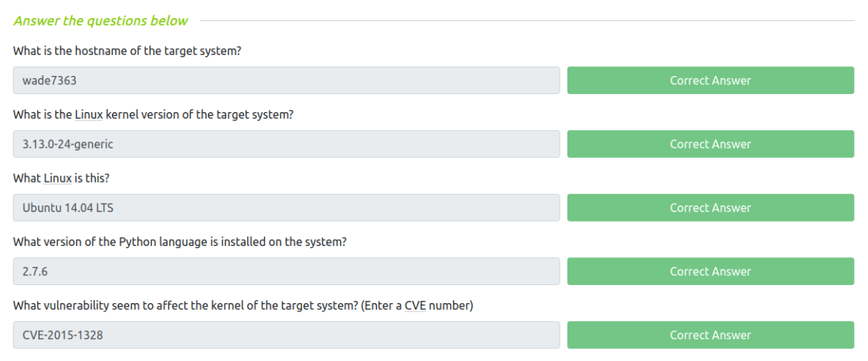Select the kernel version field showing 3.13.0-24-generic
This screenshot has height=361, width=868.
click(x=286, y=144)
